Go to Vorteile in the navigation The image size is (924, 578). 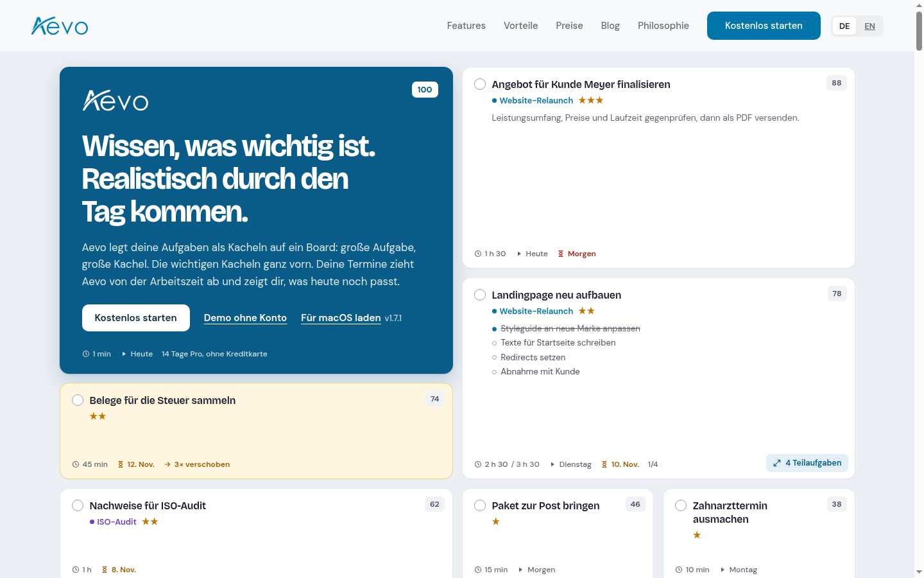(x=521, y=26)
